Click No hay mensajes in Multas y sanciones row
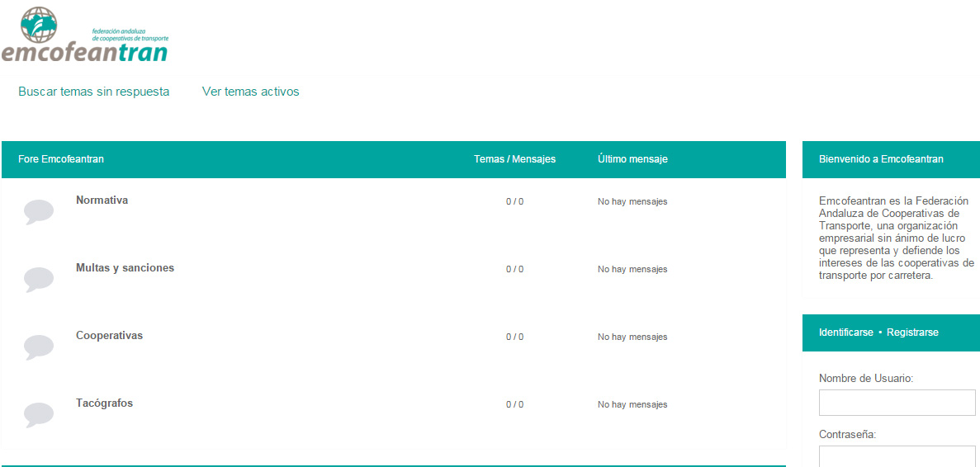980x467 pixels. point(632,269)
